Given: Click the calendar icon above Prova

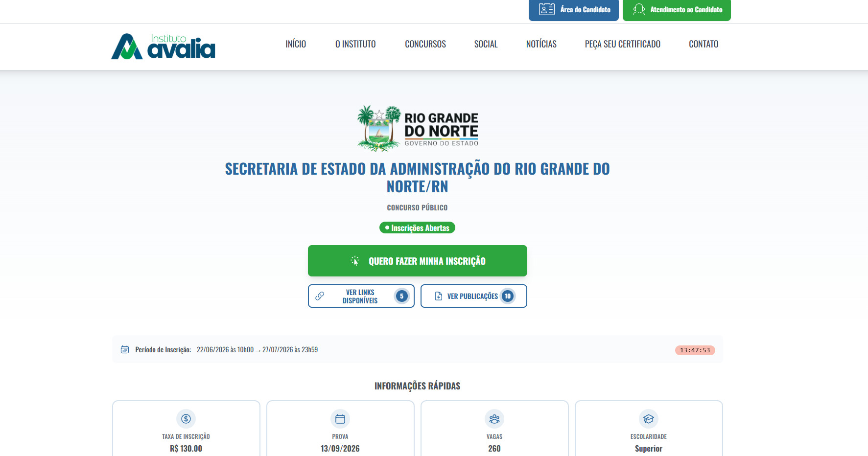Looking at the screenshot, I should (340, 419).
